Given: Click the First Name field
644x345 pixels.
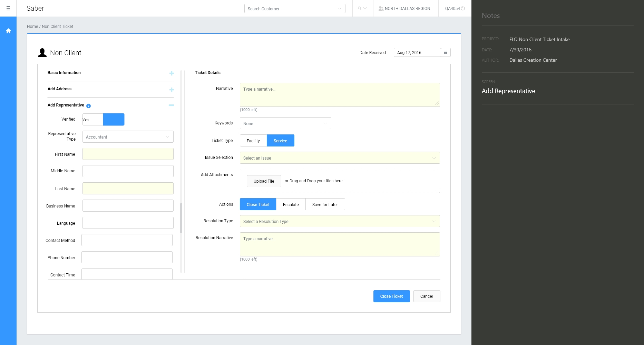Looking at the screenshot, I should (128, 154).
